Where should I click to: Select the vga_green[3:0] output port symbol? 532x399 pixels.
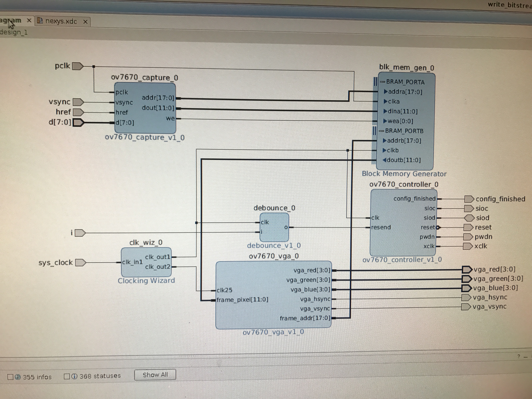[467, 279]
